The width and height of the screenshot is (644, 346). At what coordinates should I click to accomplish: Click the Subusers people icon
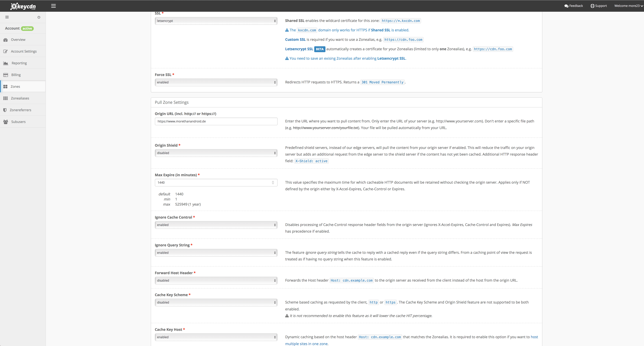[x=6, y=122]
